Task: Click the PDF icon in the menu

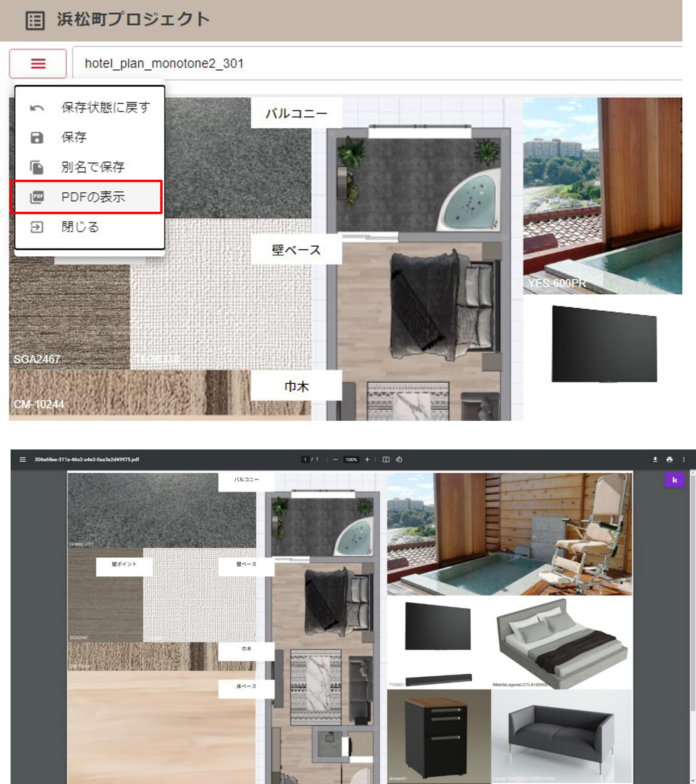Action: pyautogui.click(x=37, y=197)
